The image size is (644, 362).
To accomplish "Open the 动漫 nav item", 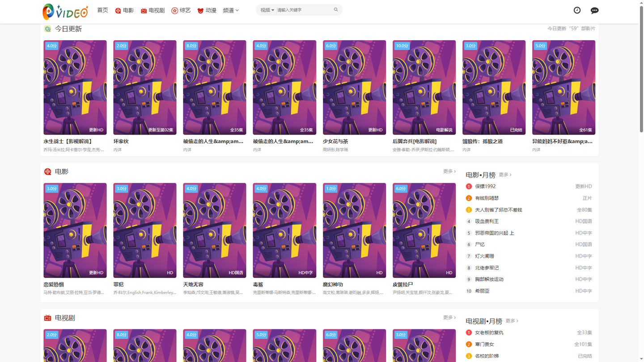I will tap(207, 10).
